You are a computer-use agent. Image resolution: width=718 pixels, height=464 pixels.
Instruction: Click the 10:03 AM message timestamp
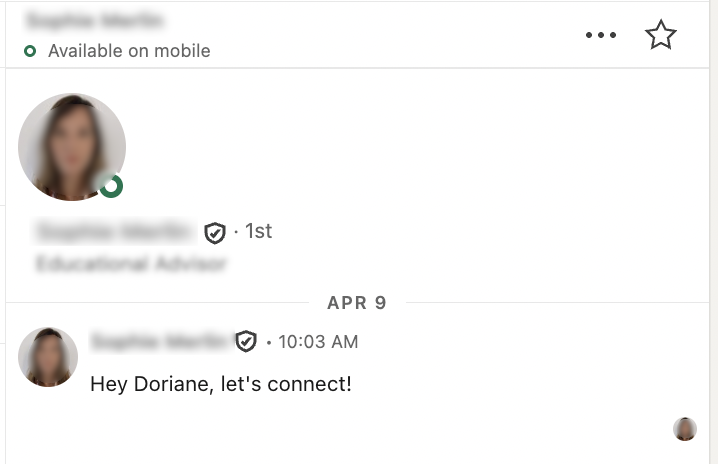(318, 342)
